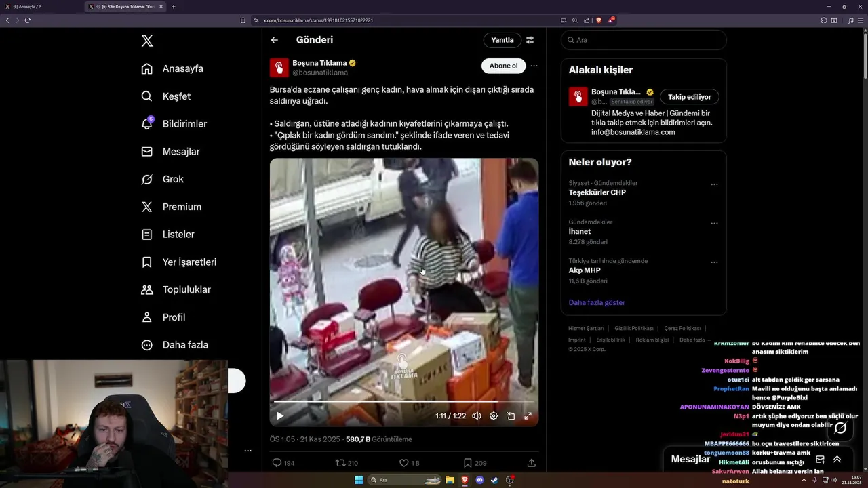Click the Yanıtla button

502,40
